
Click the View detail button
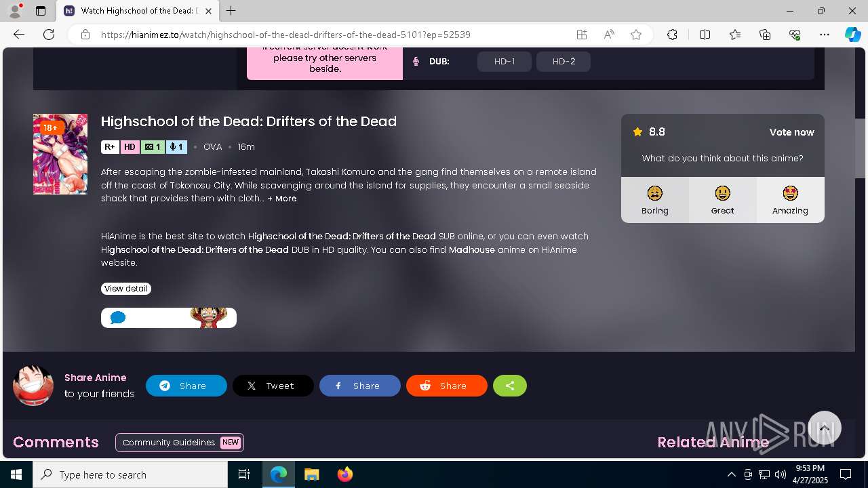pyautogui.click(x=126, y=289)
